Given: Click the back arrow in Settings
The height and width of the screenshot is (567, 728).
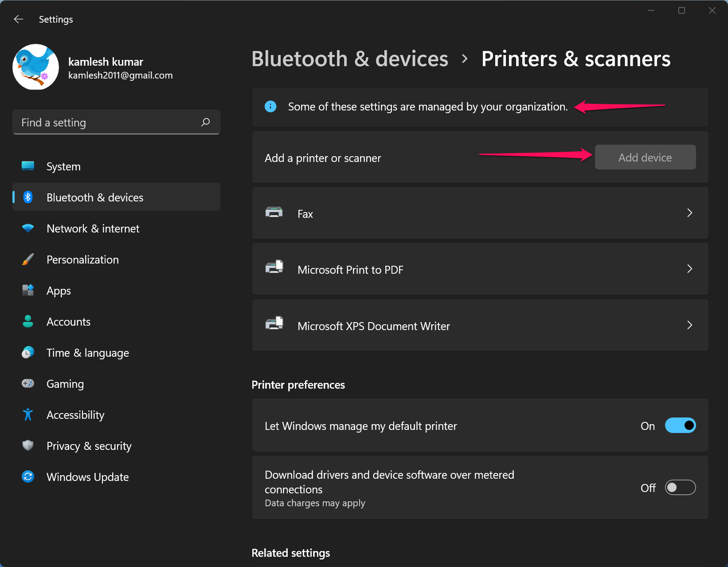Looking at the screenshot, I should coord(19,19).
